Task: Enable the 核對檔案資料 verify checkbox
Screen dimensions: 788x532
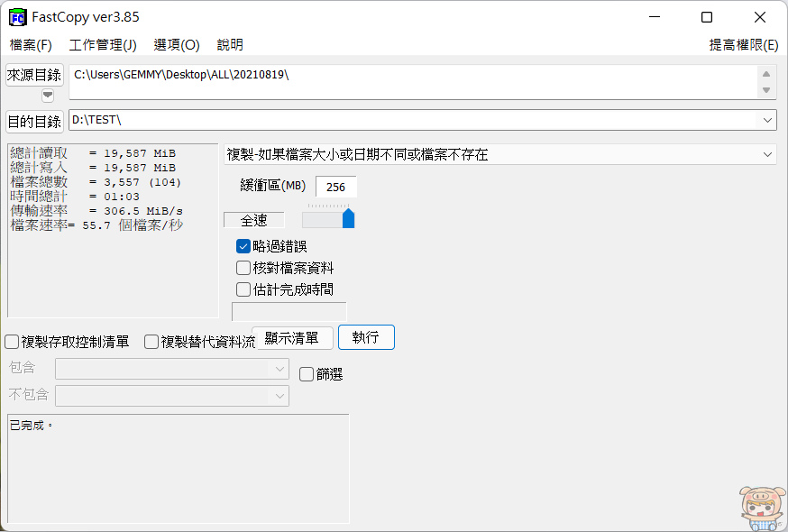Action: click(x=243, y=268)
